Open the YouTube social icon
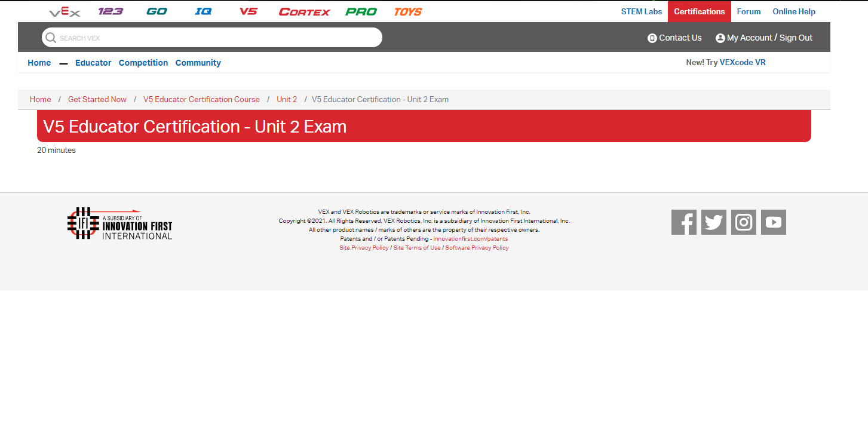Screen dimensions: 868x442 [x=774, y=222]
